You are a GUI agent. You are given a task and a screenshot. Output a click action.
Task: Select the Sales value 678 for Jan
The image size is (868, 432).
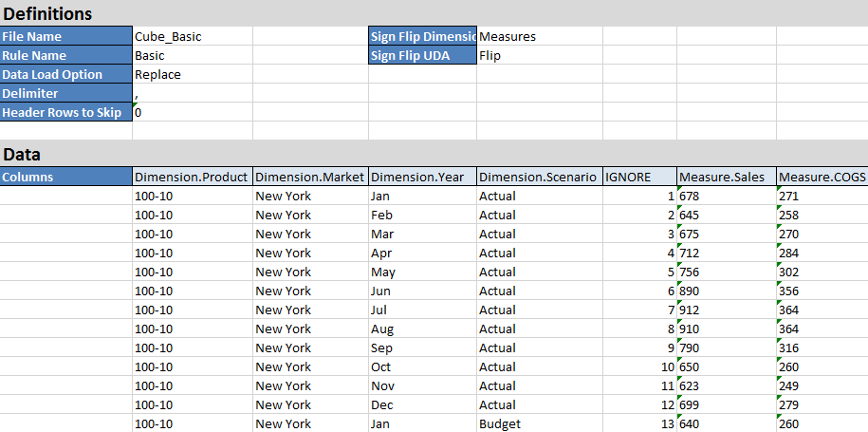[727, 196]
